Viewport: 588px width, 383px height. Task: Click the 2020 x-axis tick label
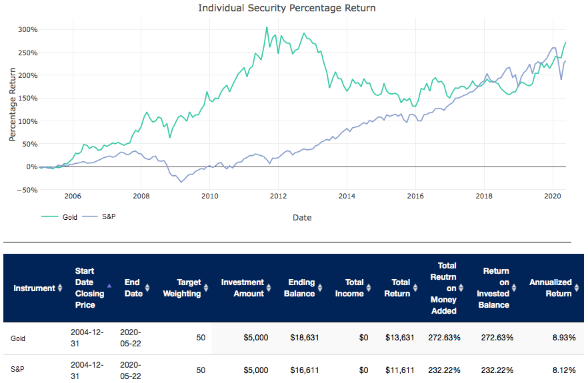point(553,196)
